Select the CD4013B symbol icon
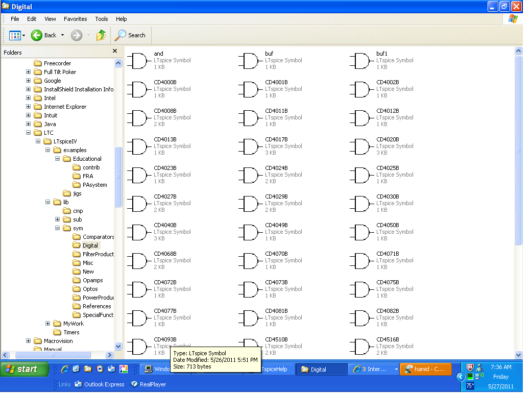Image resolution: width=532 pixels, height=393 pixels. tap(139, 146)
